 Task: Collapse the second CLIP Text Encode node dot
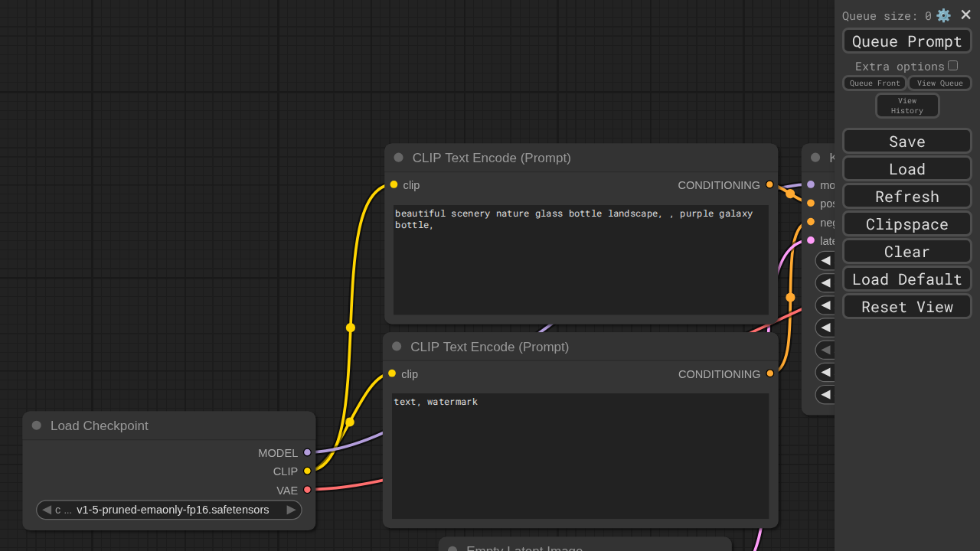[397, 347]
